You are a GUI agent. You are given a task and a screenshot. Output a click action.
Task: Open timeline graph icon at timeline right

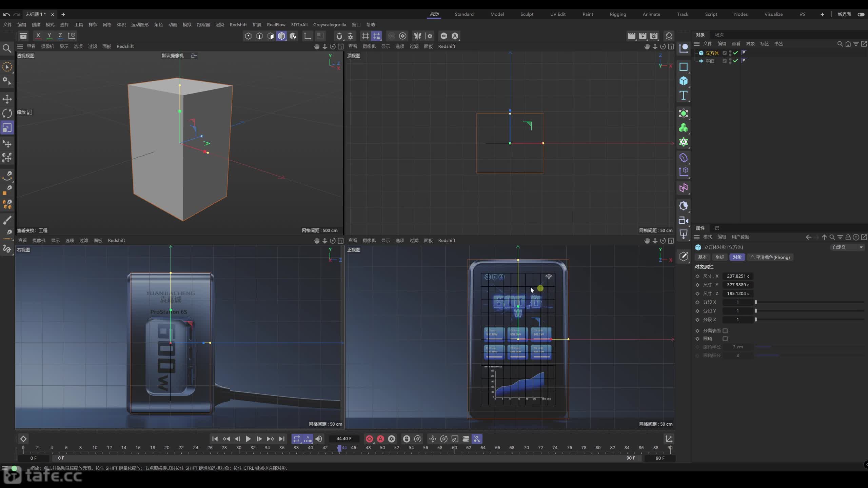(x=669, y=439)
